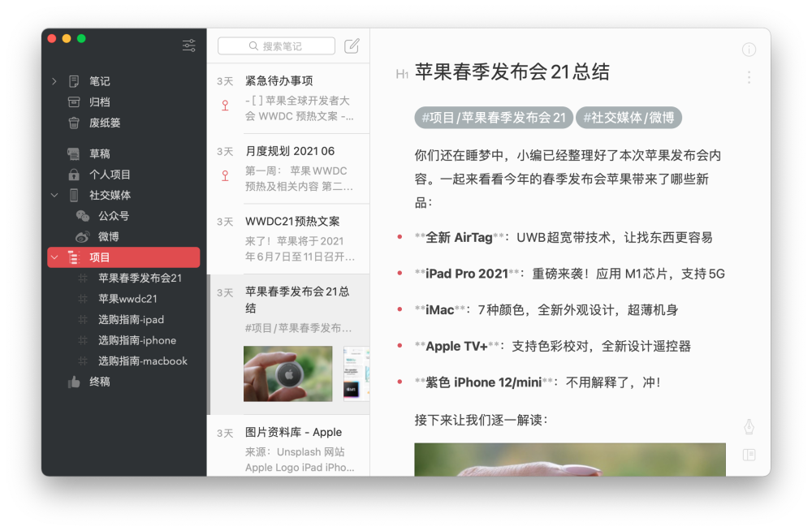This screenshot has height=531, width=812.
Task: Click pin icon on 月度规划 2021 06 note
Action: (x=225, y=176)
